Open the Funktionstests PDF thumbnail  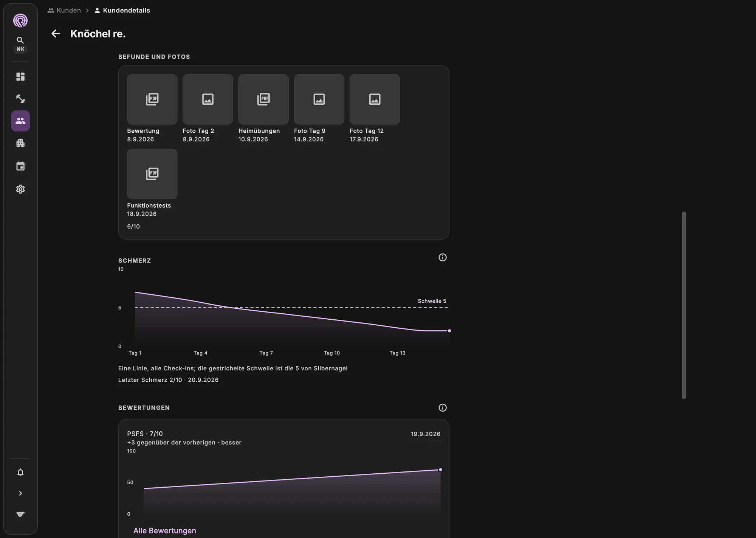click(x=152, y=174)
